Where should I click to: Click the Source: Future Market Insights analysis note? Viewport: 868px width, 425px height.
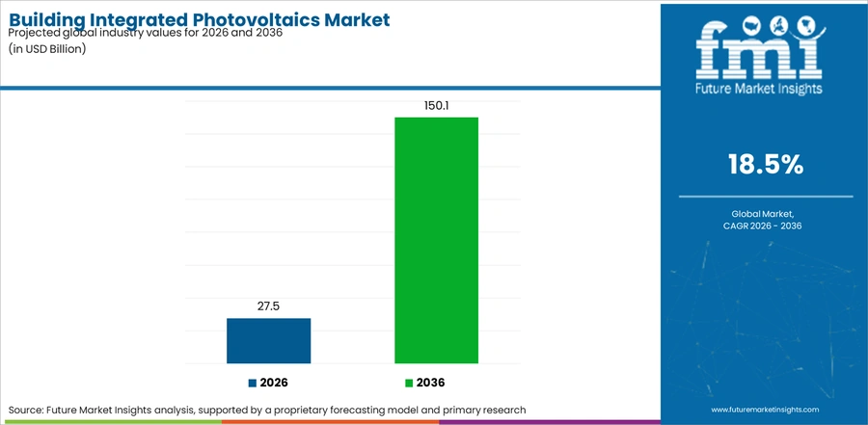pos(267,410)
